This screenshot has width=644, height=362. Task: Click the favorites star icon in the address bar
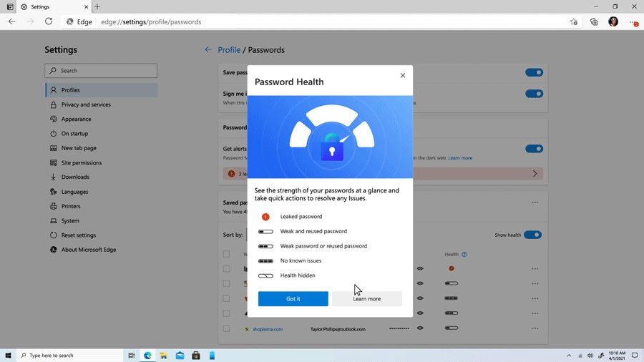point(573,22)
